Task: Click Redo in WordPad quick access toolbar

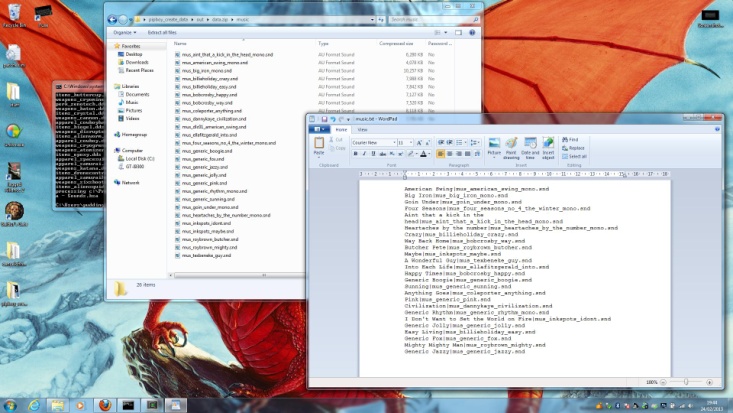Action: click(x=341, y=119)
